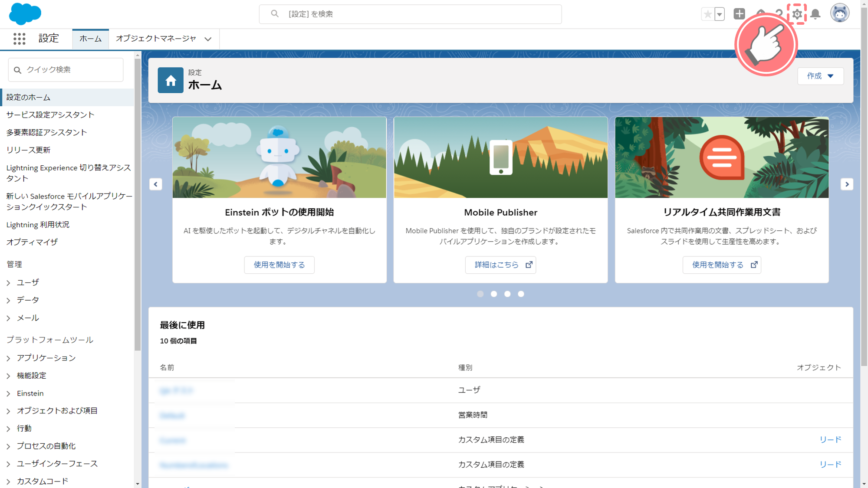The width and height of the screenshot is (868, 488).
Task: Open first リード object link
Action: (x=830, y=439)
